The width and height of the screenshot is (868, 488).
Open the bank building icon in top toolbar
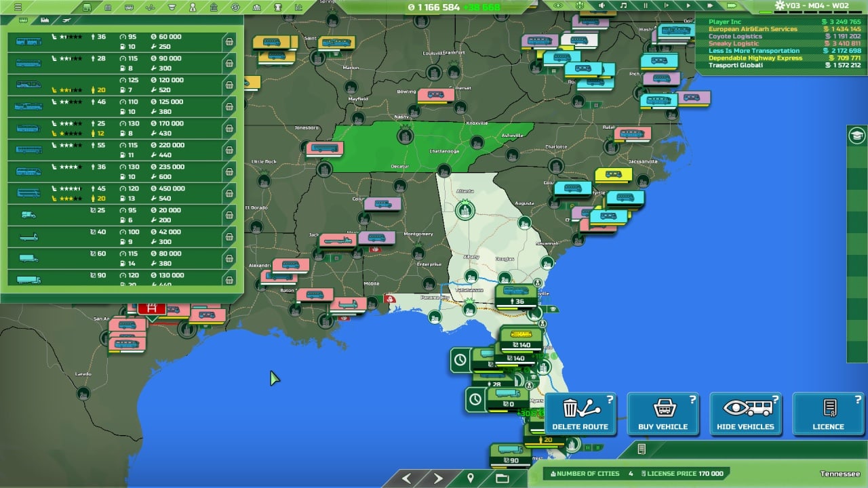coord(214,7)
